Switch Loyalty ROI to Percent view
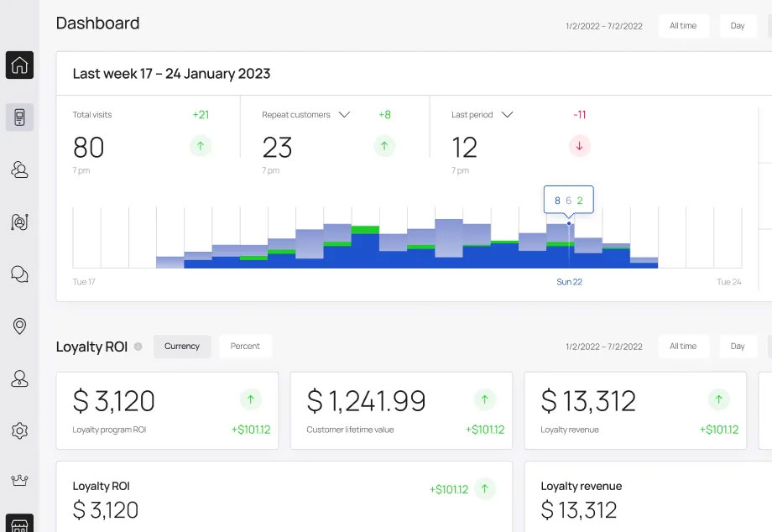 click(x=245, y=347)
